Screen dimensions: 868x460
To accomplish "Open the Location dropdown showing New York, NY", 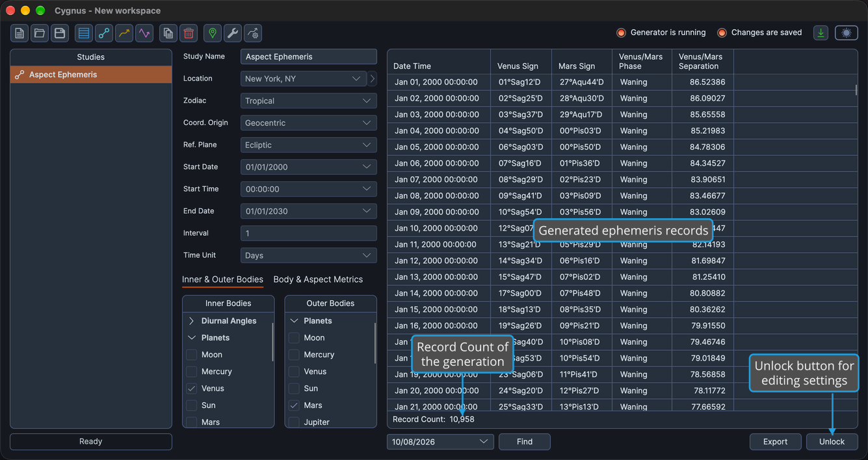I will click(x=304, y=79).
